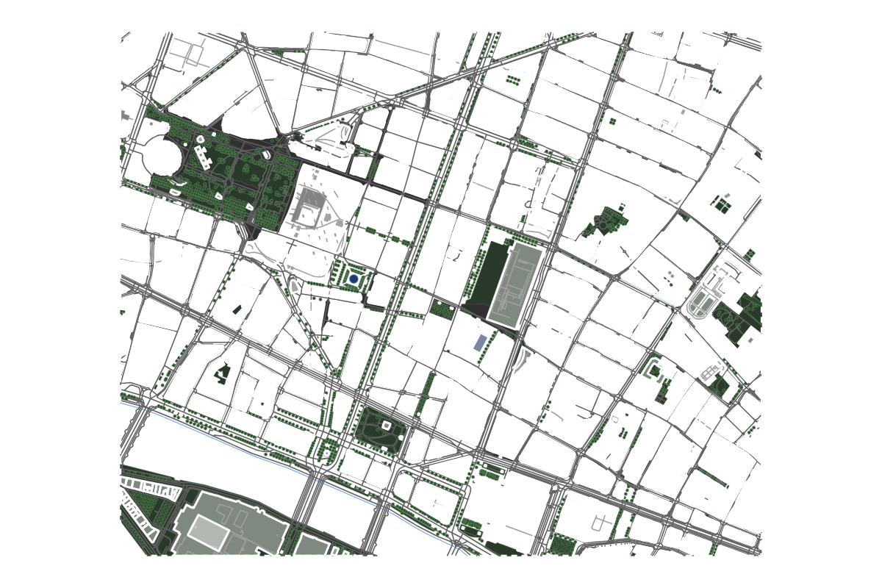The height and width of the screenshot is (588, 882).
Task: Click the blue circular fountain in the small park
Action: pyautogui.click(x=354, y=279)
